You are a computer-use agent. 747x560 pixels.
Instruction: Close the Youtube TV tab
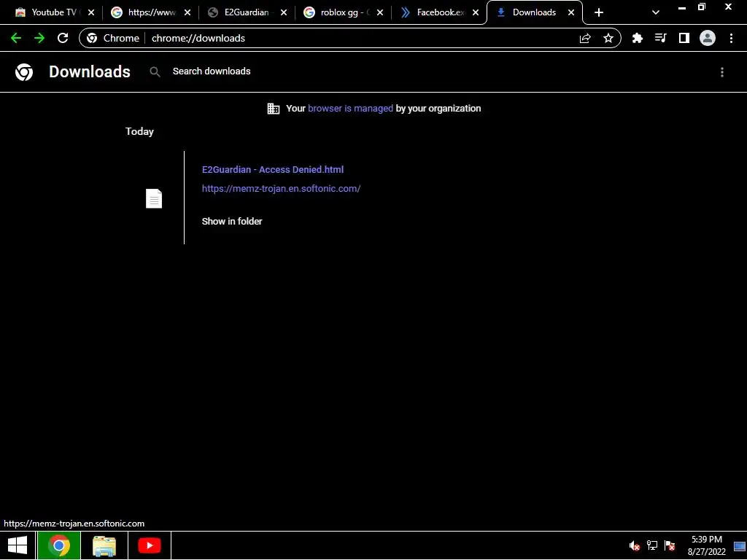pos(91,12)
